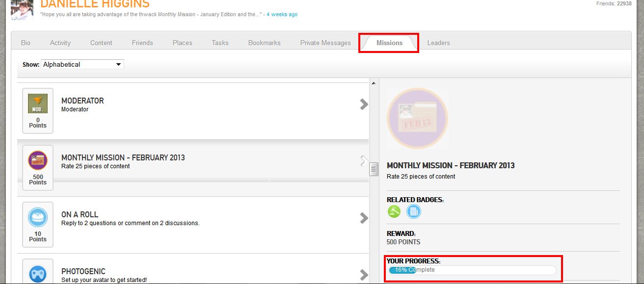The image size is (644, 284).
Task: Click the green related badge icon
Action: (394, 211)
